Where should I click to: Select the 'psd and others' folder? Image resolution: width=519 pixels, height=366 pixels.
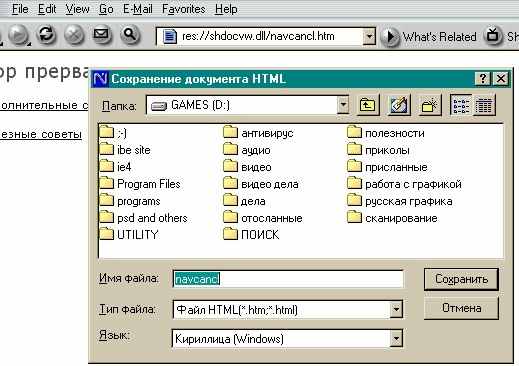144,218
